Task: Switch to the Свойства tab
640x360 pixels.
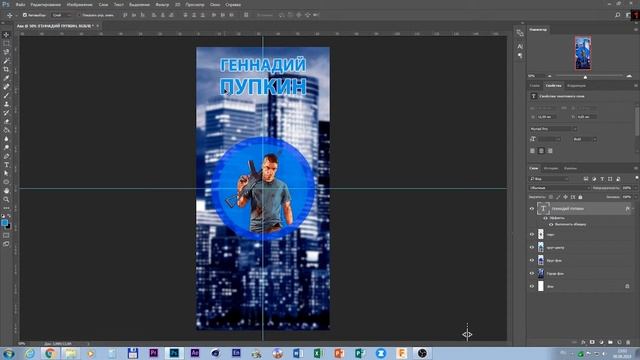Action: click(x=553, y=86)
